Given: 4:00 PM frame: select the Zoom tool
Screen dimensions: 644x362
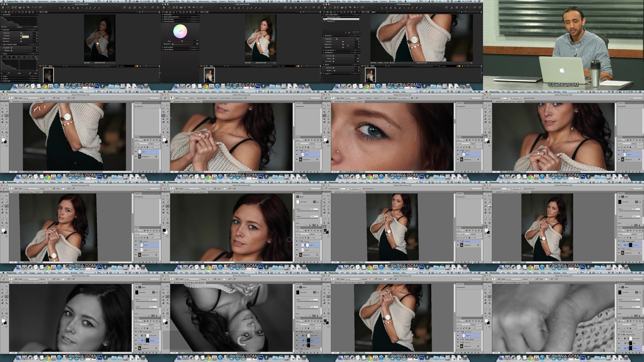Looking at the screenshot, I should point(7,317).
